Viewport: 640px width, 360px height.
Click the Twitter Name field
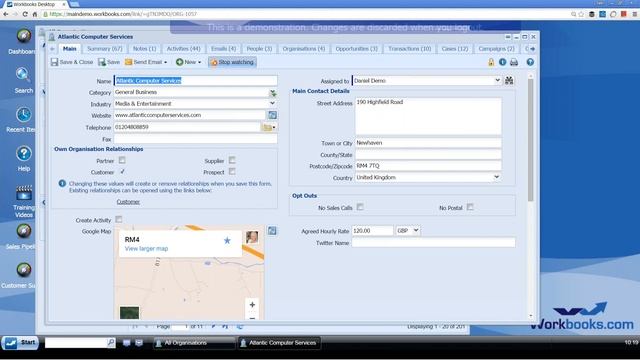(x=433, y=242)
